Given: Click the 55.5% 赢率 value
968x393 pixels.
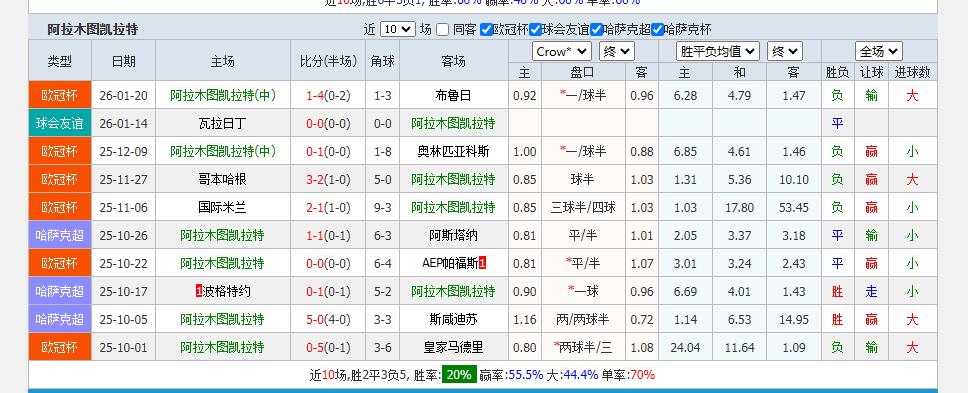Looking at the screenshot, I should click(526, 374).
